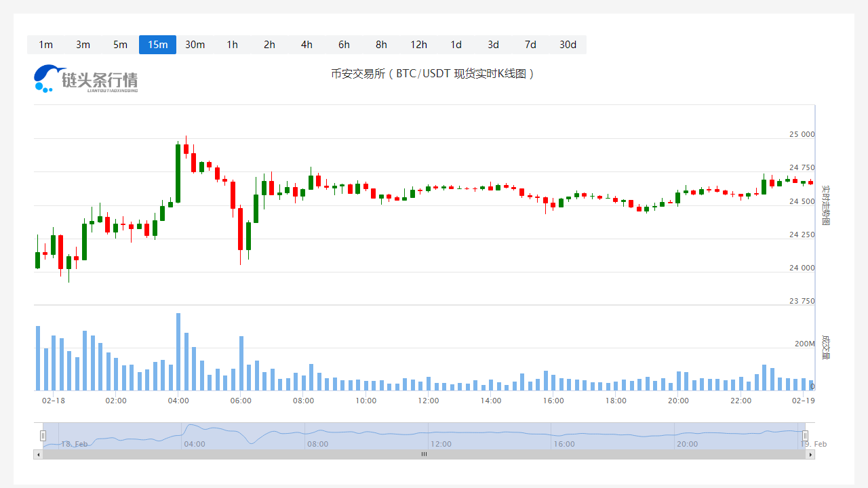868x488 pixels.
Task: Switch to the 4h view
Action: coord(307,44)
